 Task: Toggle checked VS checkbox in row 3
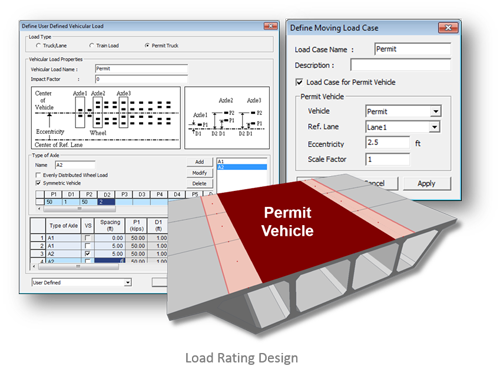[87, 254]
